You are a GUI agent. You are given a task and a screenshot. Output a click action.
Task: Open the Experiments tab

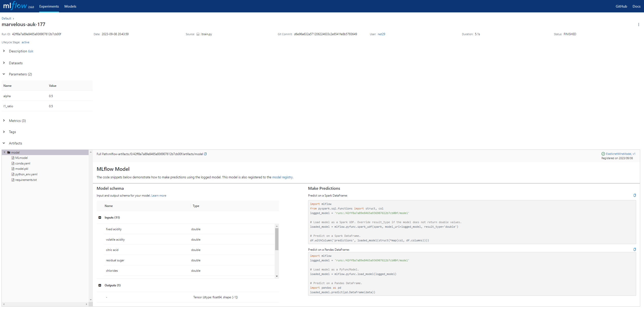(49, 6)
